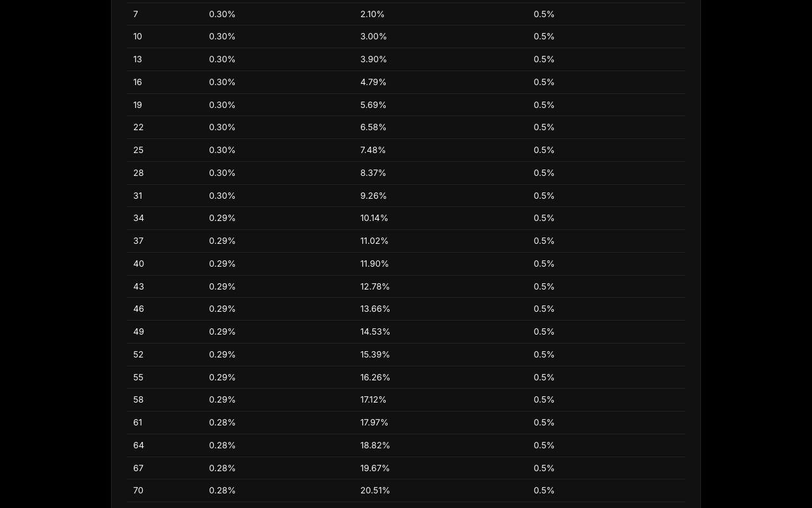Viewport: 812px width, 508px height.
Task: Select the 12.78% cell in row 43
Action: tap(375, 286)
